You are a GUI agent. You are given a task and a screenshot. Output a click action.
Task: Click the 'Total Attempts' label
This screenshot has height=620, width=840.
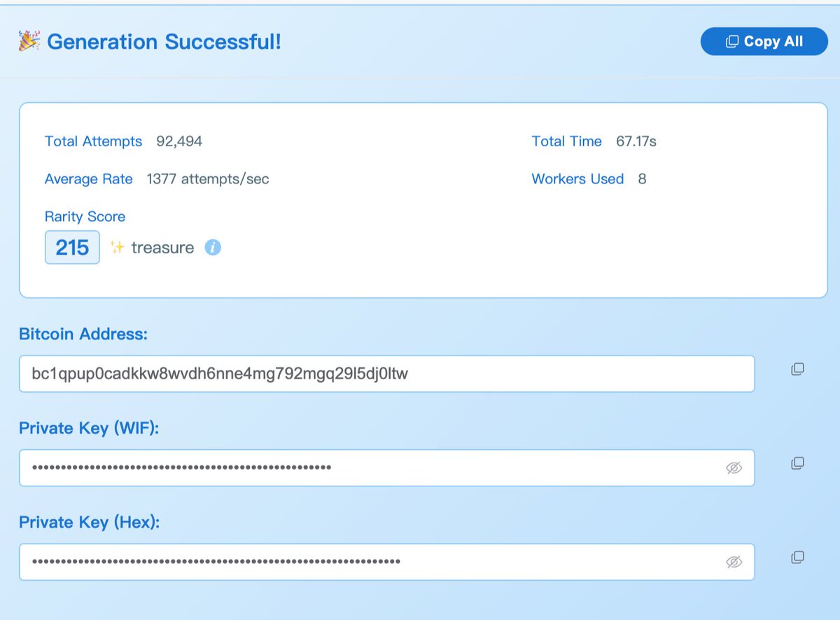pos(93,141)
